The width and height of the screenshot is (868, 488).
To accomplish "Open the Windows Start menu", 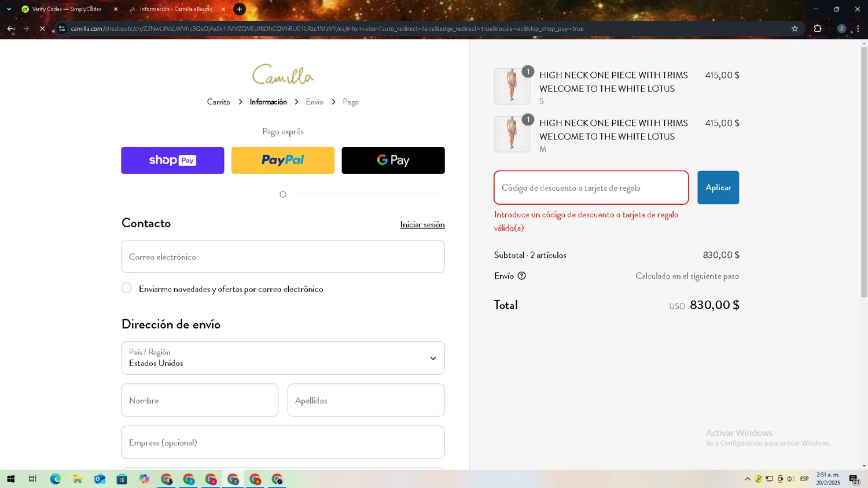I will (x=10, y=479).
